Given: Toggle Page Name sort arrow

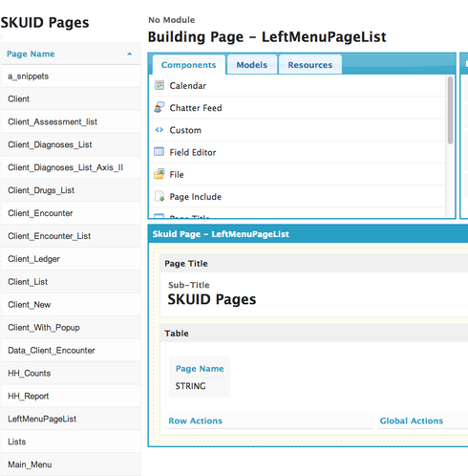Looking at the screenshot, I should click(129, 54).
